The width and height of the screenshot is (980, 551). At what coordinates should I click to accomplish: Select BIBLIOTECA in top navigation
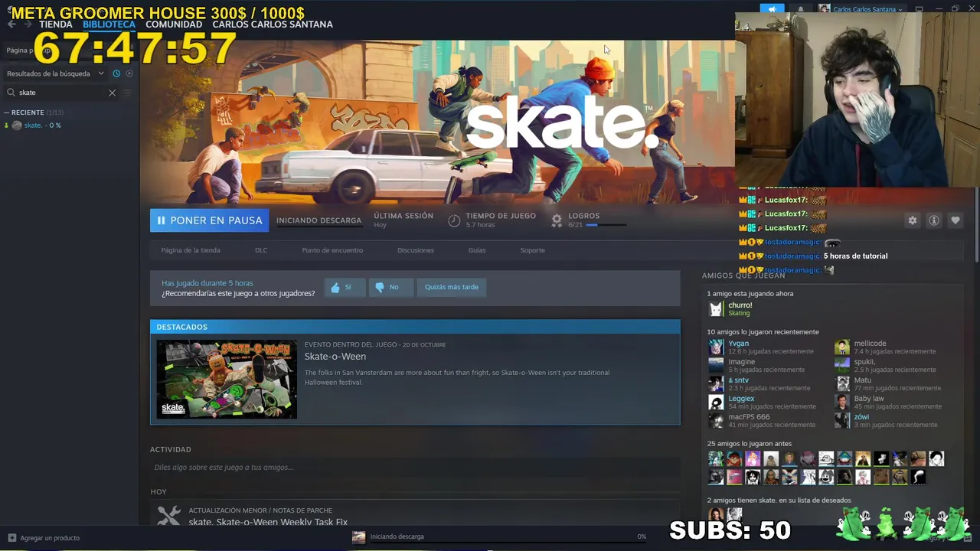click(109, 24)
